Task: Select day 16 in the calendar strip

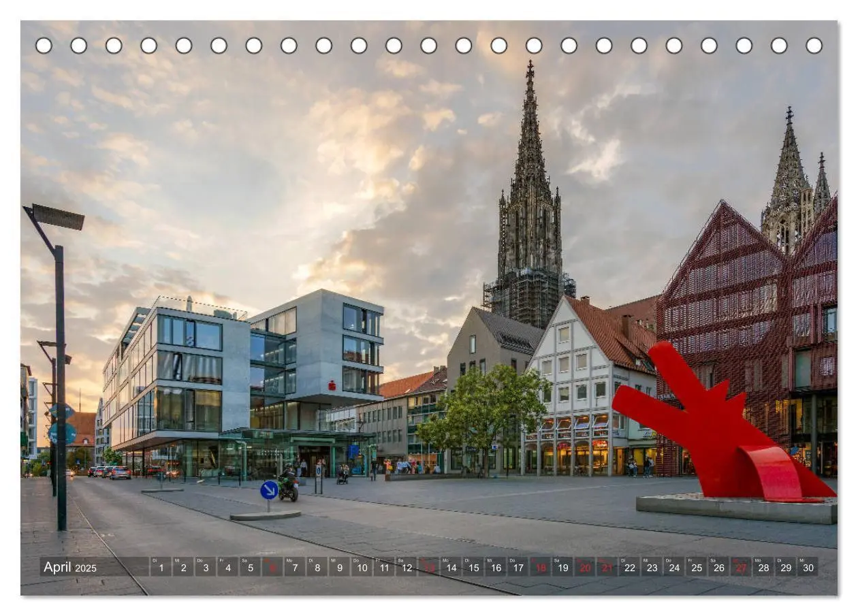Action: pos(496,567)
